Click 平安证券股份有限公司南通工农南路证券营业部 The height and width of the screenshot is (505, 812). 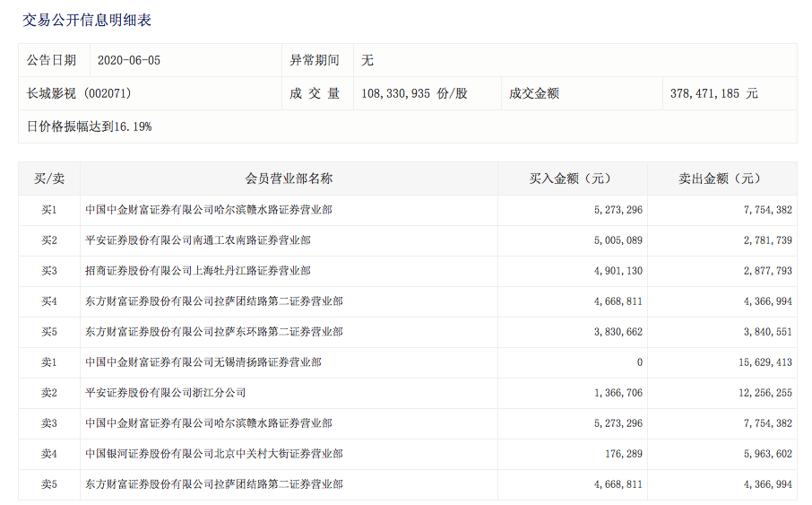(198, 240)
